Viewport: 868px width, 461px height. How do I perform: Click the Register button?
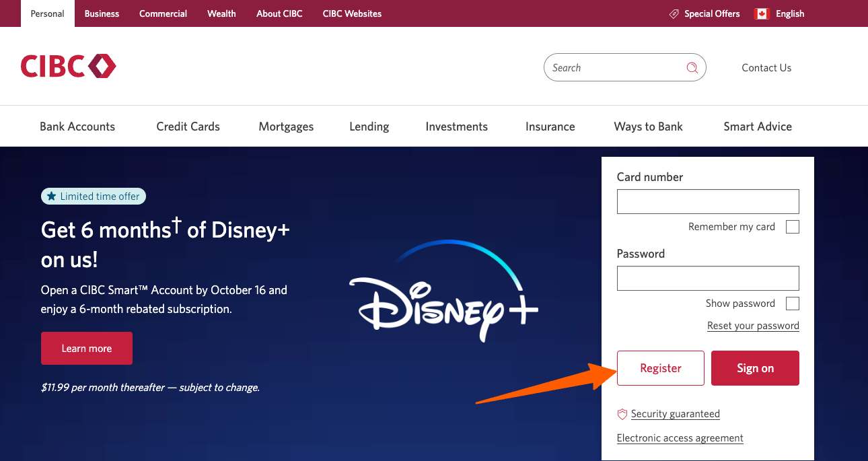[x=660, y=368]
